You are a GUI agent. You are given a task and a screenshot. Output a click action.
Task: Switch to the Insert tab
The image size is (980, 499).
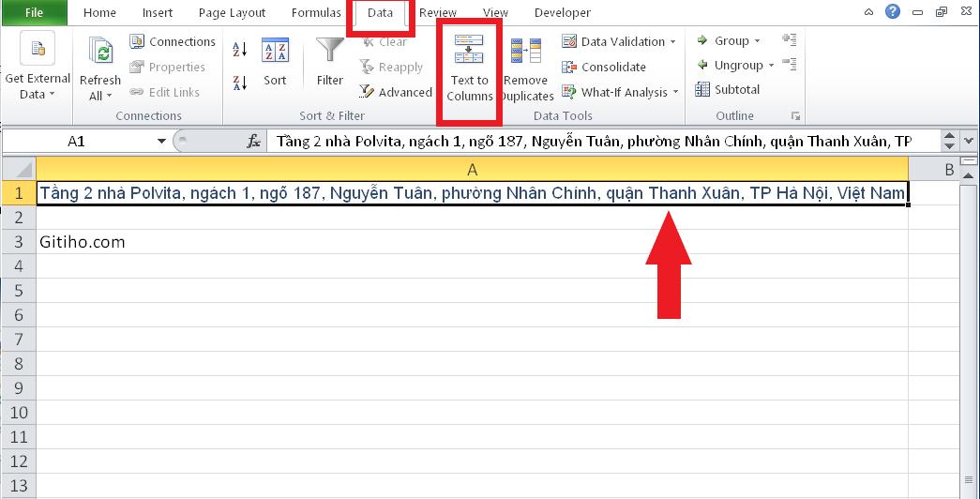tap(158, 12)
